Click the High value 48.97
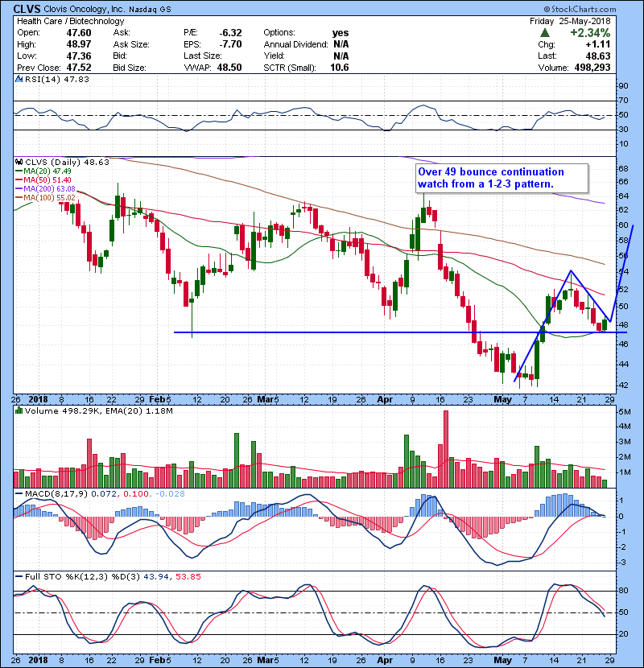 click(79, 44)
